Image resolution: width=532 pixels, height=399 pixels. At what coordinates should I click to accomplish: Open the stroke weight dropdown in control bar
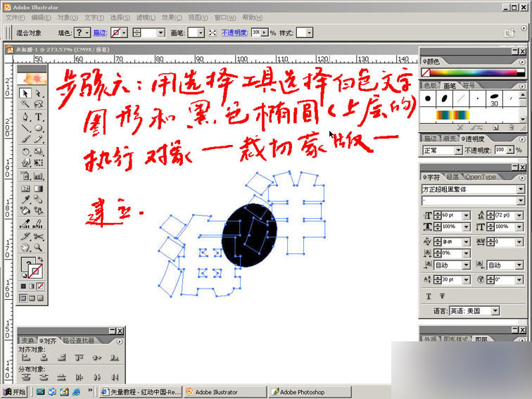pyautogui.click(x=161, y=32)
